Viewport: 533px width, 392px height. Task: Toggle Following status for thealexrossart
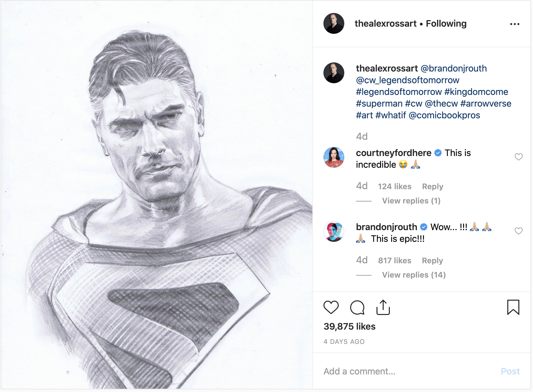point(446,24)
